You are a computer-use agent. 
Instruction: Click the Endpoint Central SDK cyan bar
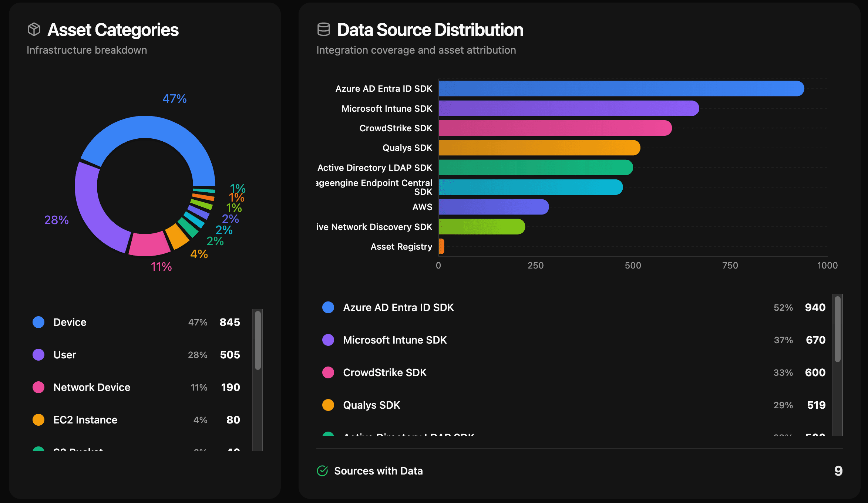(x=531, y=187)
